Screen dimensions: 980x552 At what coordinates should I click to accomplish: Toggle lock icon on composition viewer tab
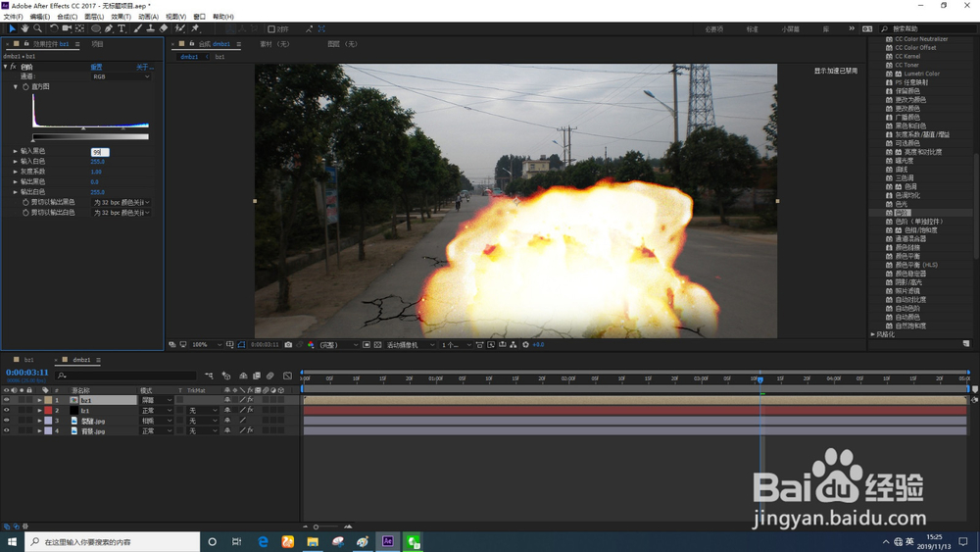(192, 44)
